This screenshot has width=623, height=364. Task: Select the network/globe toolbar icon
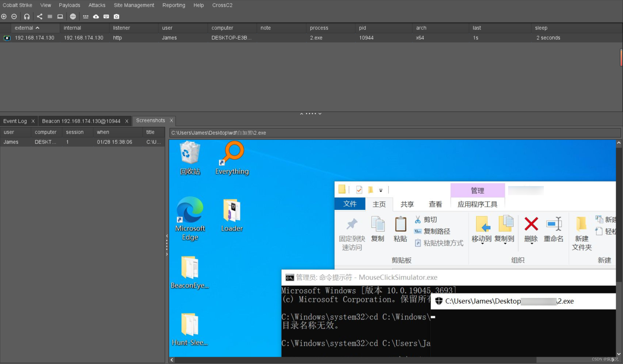coord(72,17)
